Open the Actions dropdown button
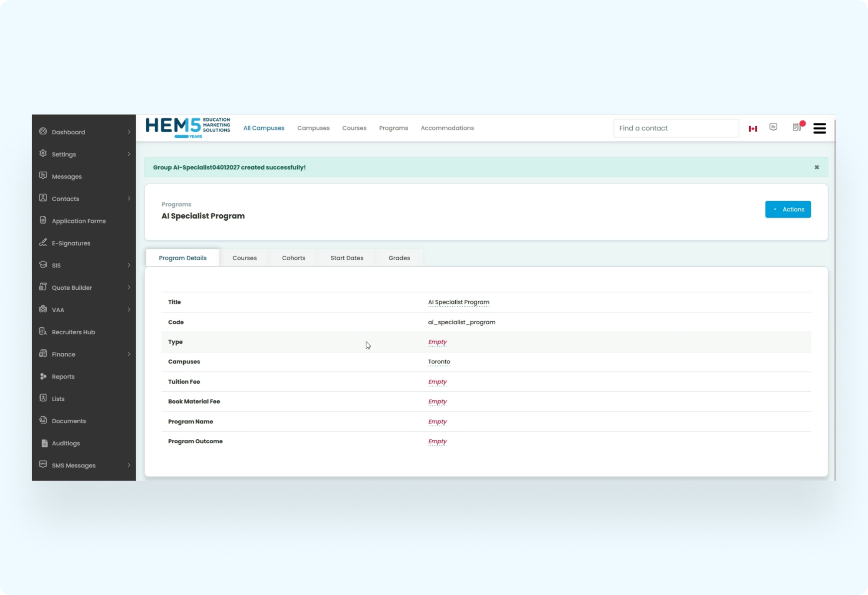The image size is (868, 595). coord(788,209)
